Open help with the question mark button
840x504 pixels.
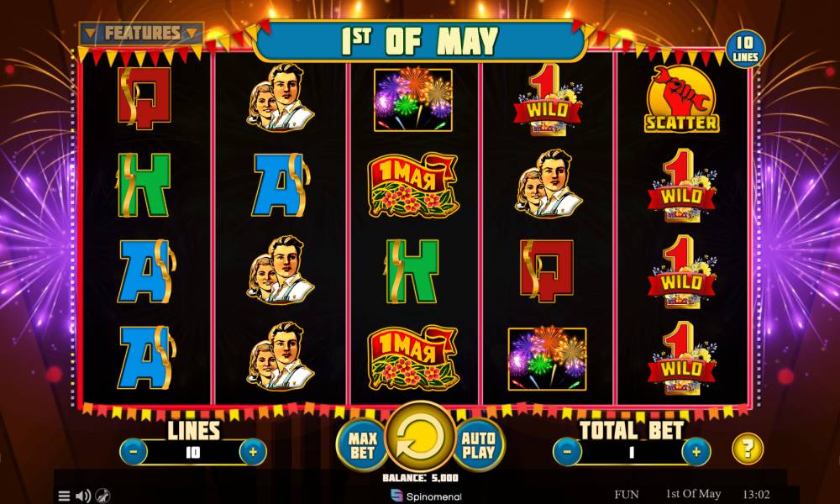tap(748, 449)
